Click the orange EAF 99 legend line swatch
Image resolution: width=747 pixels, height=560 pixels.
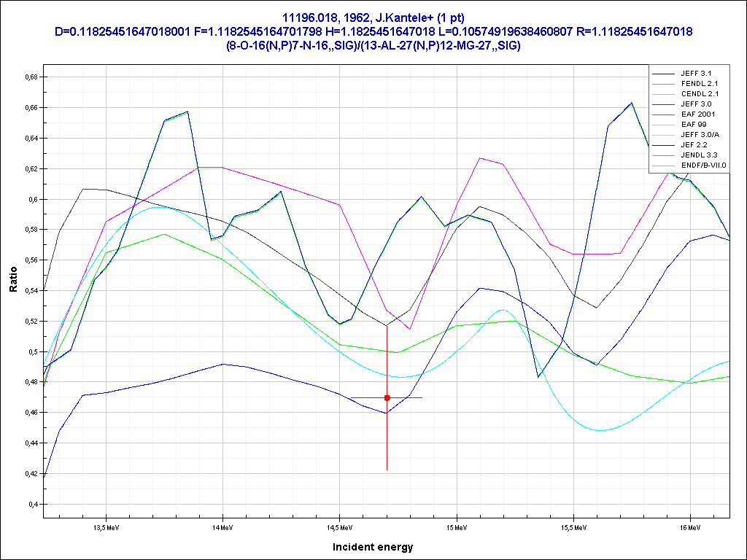[663, 125]
